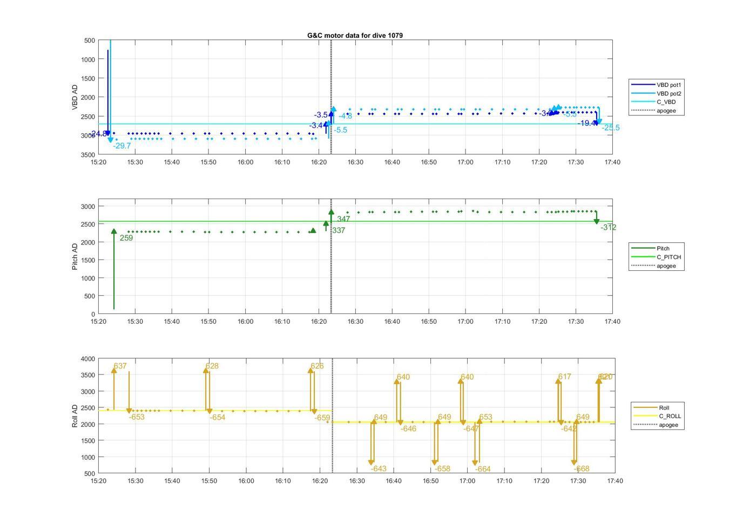Click the '17:40' tick under the Roll plot
This screenshot has height=532, width=756.
pyautogui.click(x=615, y=481)
